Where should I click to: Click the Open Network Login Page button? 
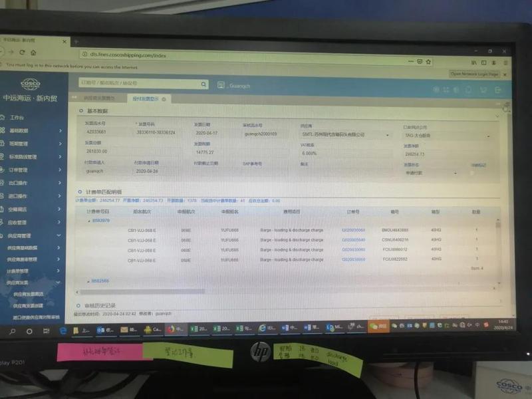point(475,74)
